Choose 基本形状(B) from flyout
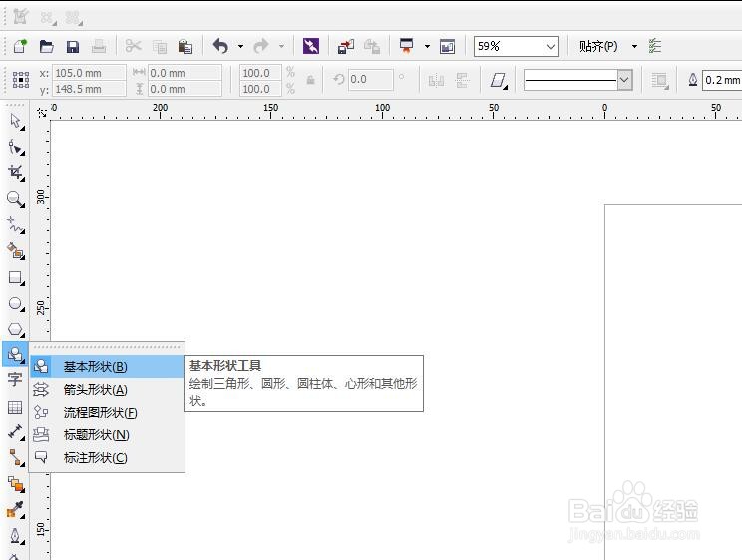Screen dimensions: 742x560 (107, 366)
